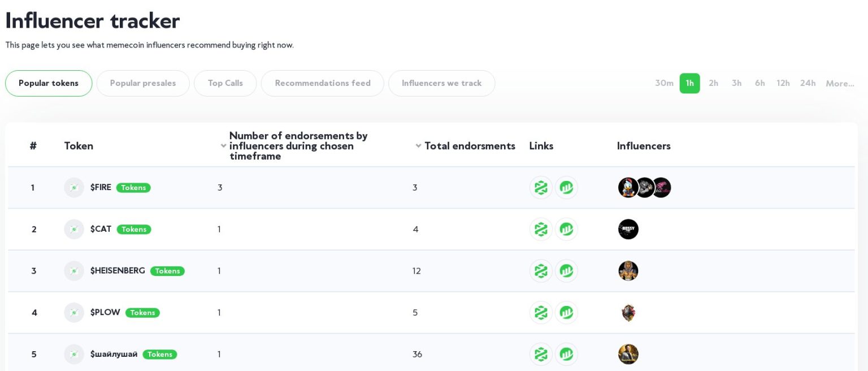Switch to the Popular presales tab

click(143, 83)
